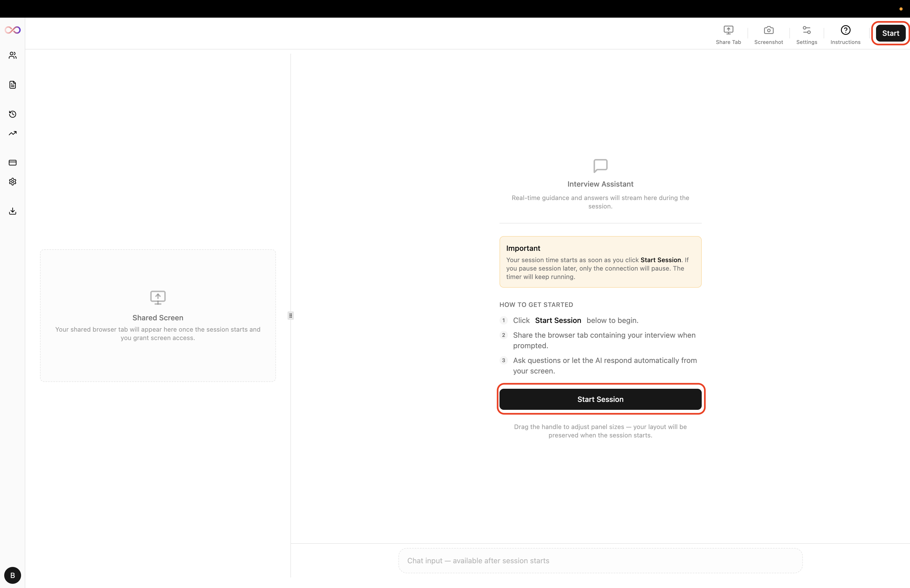
Task: Open Settings in the top toolbar
Action: (x=807, y=35)
